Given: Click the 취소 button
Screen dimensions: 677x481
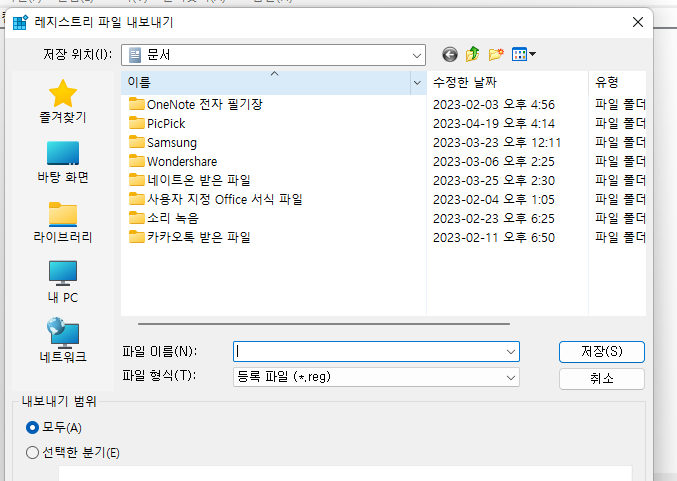Looking at the screenshot, I should point(602,379).
